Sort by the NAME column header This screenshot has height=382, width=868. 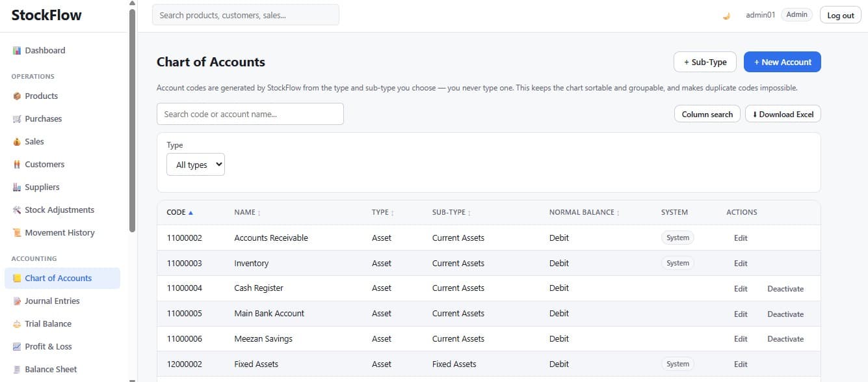246,212
